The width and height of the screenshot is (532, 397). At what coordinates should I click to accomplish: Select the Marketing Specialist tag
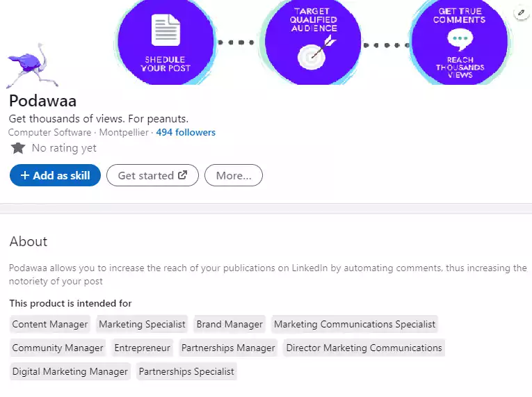click(142, 324)
